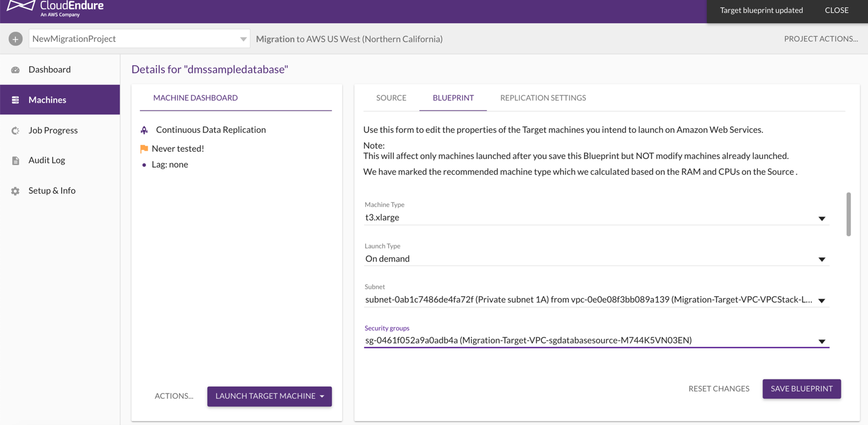Click the CloudEndure logo icon

[20, 7]
